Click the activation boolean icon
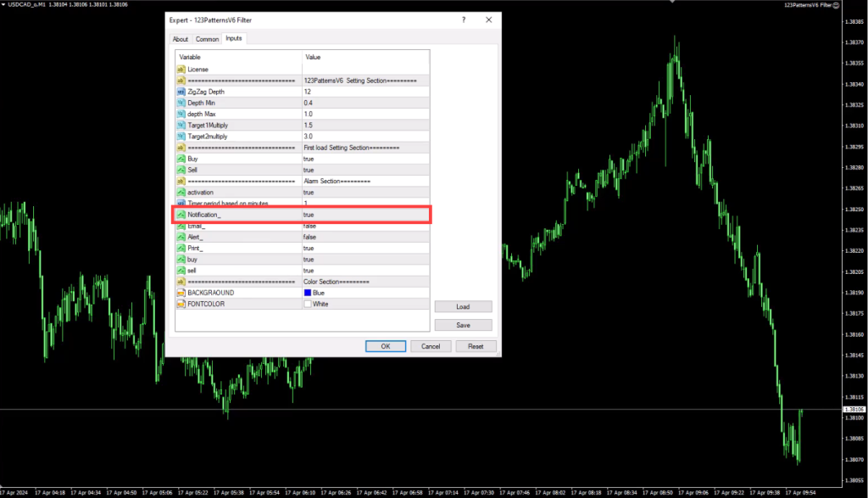 click(181, 193)
